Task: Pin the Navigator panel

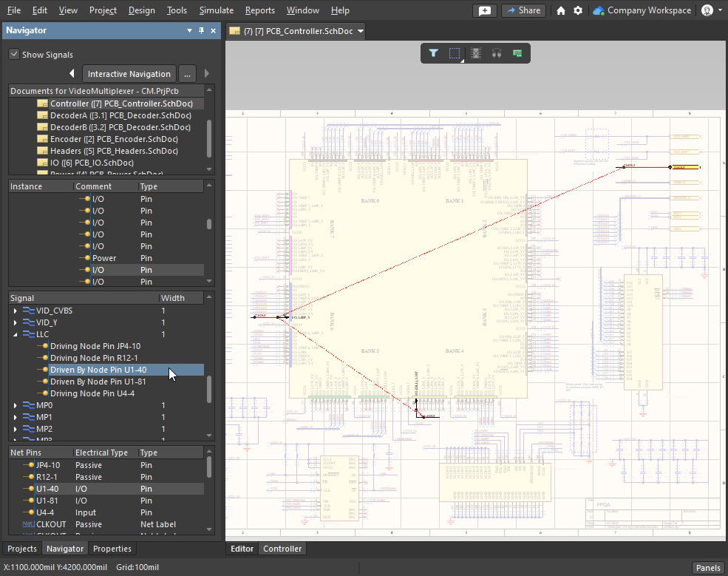Action: point(202,31)
